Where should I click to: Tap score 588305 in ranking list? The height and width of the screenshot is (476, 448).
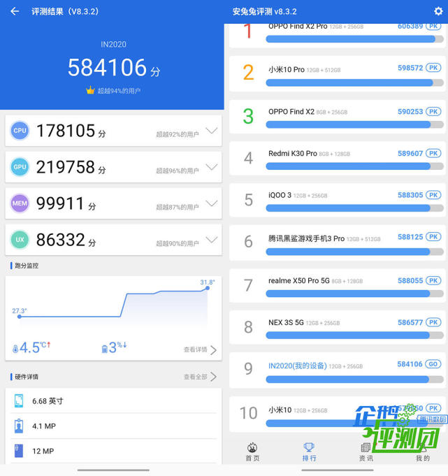click(x=410, y=195)
